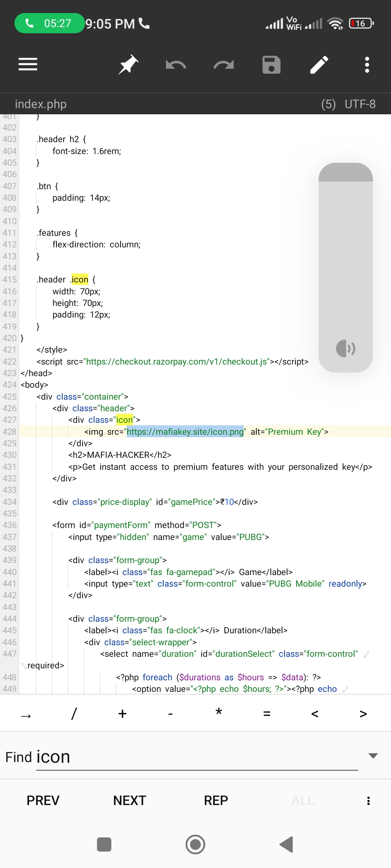Focus the Find input field
This screenshot has width=391, height=868.
pos(197,757)
